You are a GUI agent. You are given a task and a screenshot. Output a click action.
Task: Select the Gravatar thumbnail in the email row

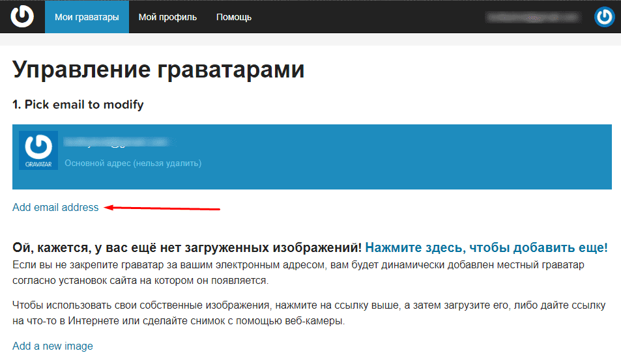(x=38, y=150)
